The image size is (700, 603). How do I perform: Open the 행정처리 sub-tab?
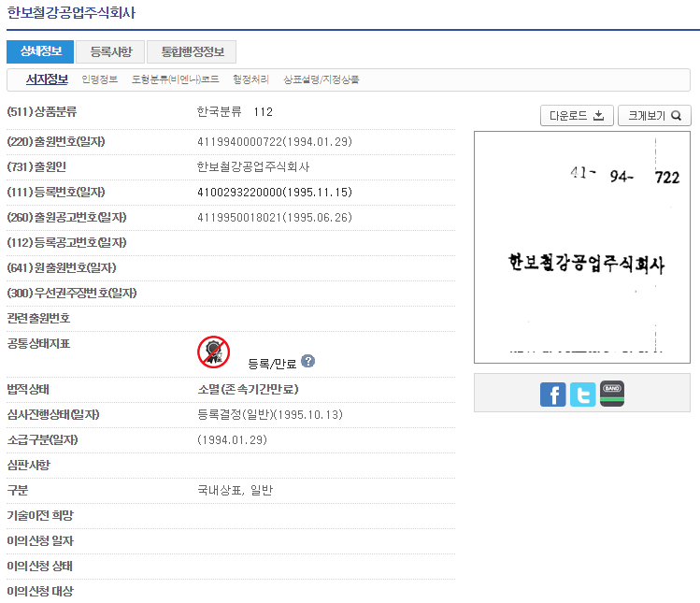tap(250, 79)
